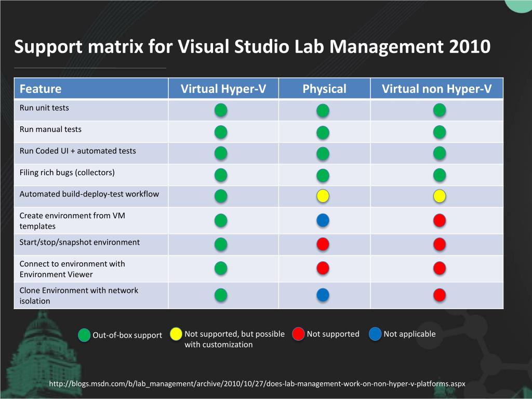This screenshot has width=532, height=399.
Task: Click red dot for Clone Environment Virtual non Hyper-V
Action: point(440,295)
